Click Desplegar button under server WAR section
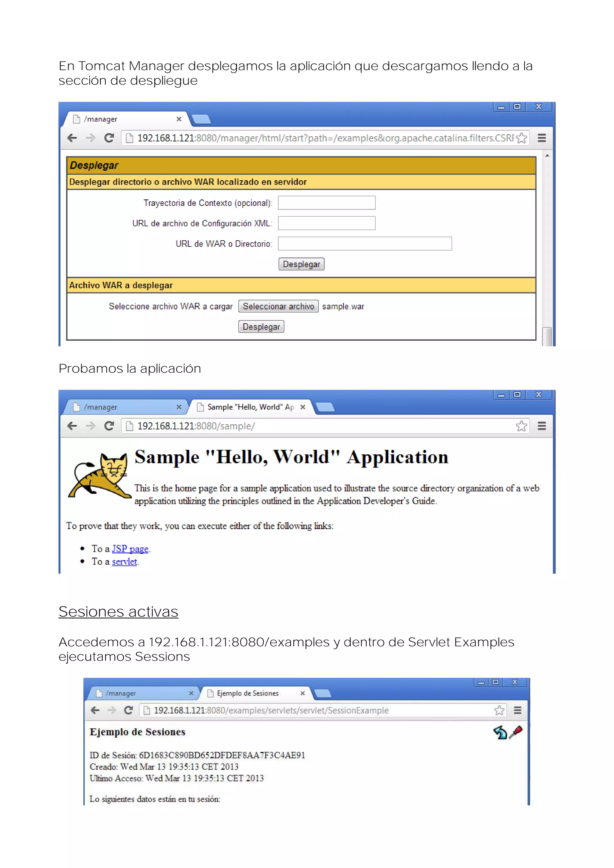 coord(301,264)
